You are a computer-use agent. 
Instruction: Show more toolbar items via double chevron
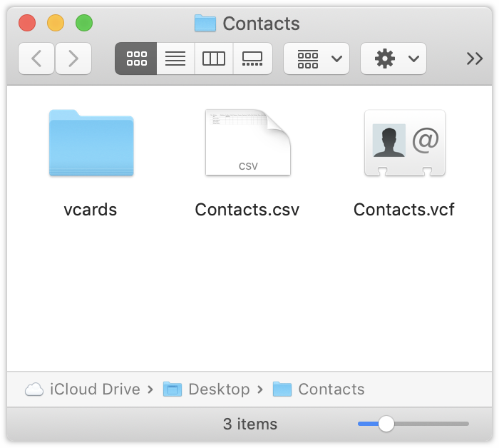pos(475,58)
